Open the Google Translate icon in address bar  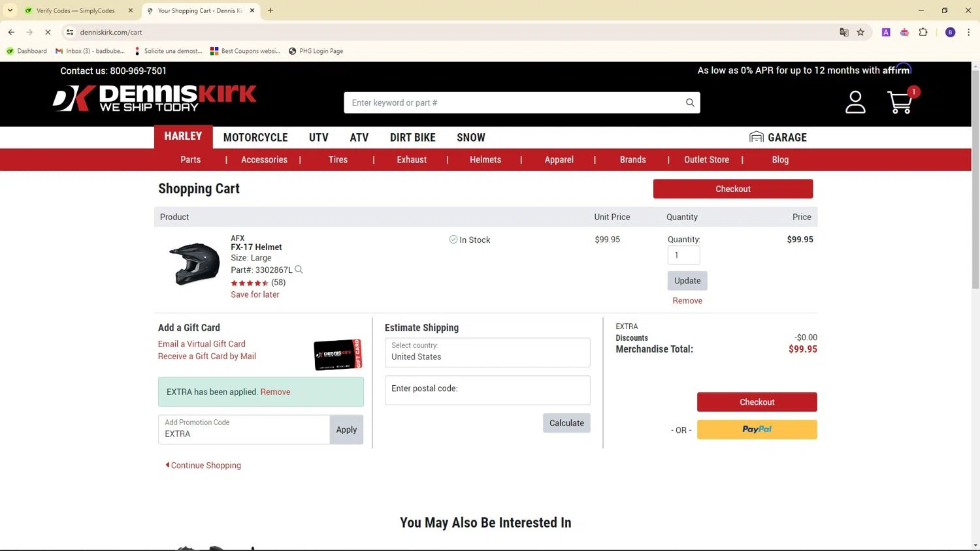844,32
